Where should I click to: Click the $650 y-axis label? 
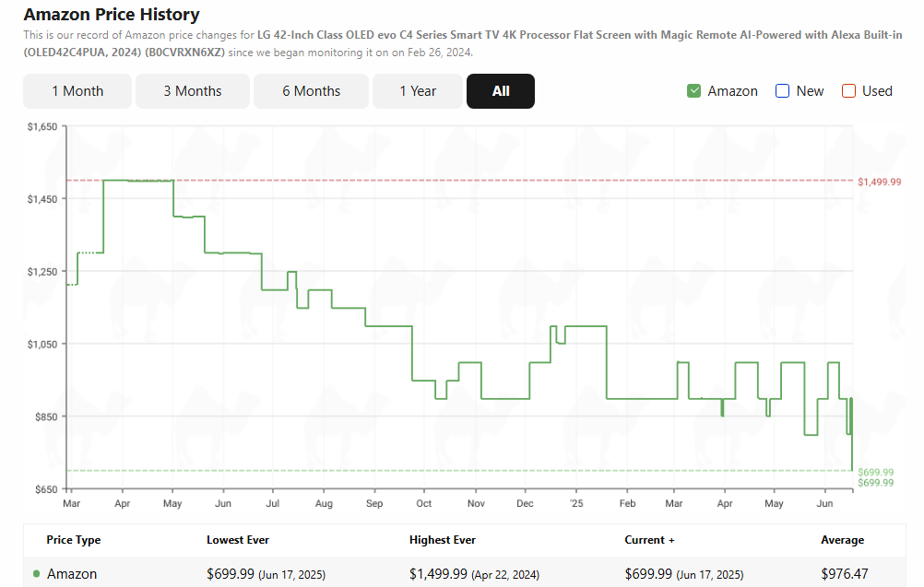[x=46, y=489]
